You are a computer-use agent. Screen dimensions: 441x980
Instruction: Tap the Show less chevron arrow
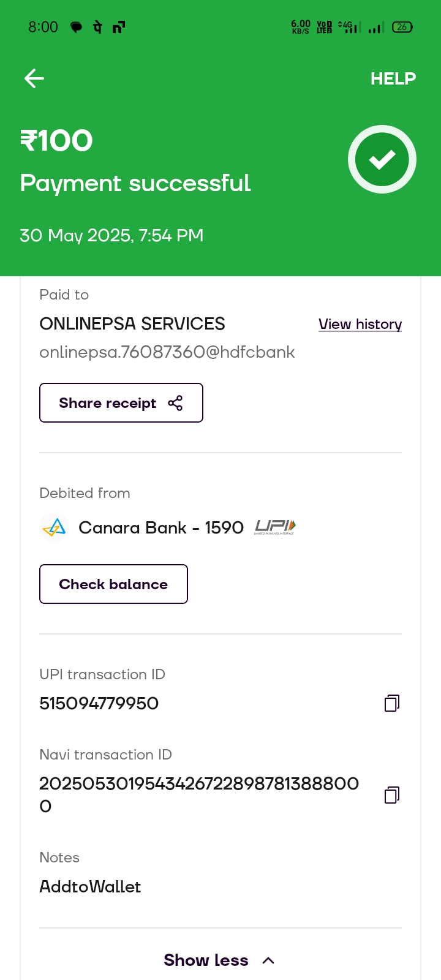coord(268,960)
